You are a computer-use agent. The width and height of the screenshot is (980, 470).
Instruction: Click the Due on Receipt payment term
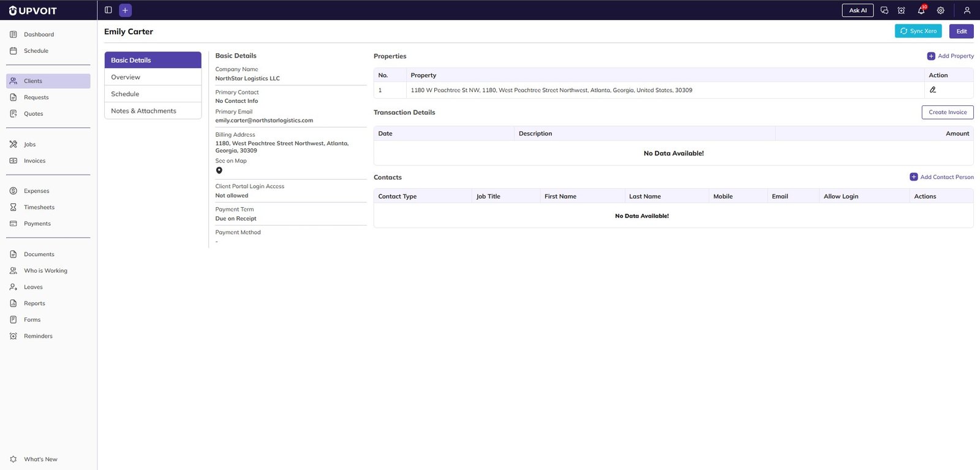click(x=236, y=219)
